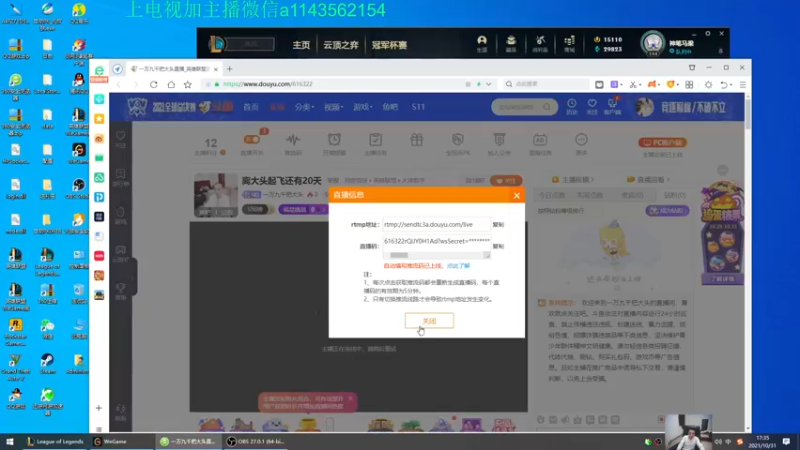Open the gift box icon in the streamer toolbar

click(x=417, y=140)
